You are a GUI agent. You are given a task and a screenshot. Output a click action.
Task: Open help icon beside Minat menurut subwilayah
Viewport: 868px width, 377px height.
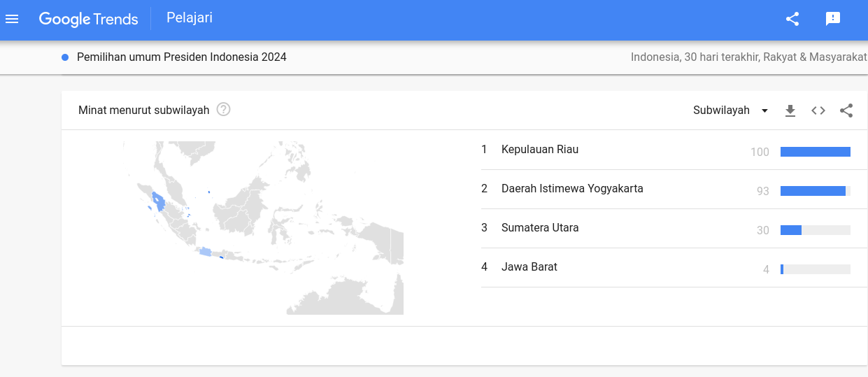[224, 109]
